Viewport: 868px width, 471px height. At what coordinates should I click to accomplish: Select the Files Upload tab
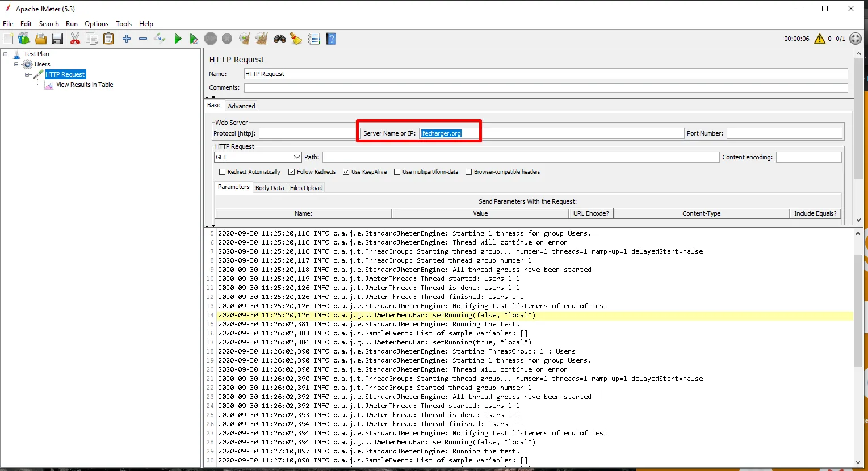pos(306,188)
